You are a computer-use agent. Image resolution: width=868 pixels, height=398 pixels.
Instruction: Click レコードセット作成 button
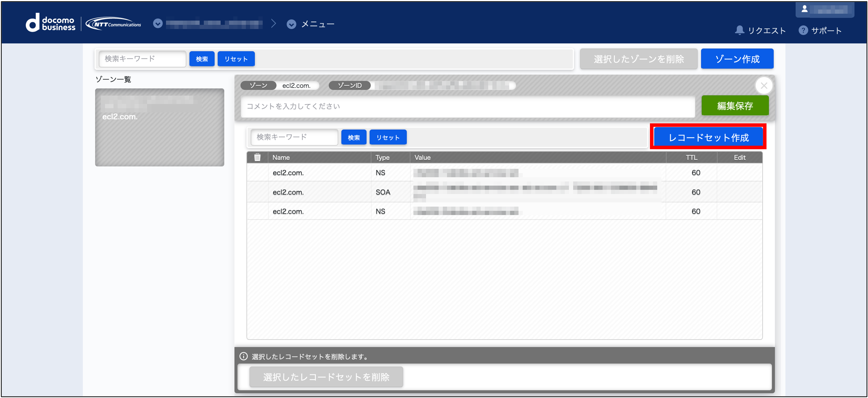(x=708, y=137)
